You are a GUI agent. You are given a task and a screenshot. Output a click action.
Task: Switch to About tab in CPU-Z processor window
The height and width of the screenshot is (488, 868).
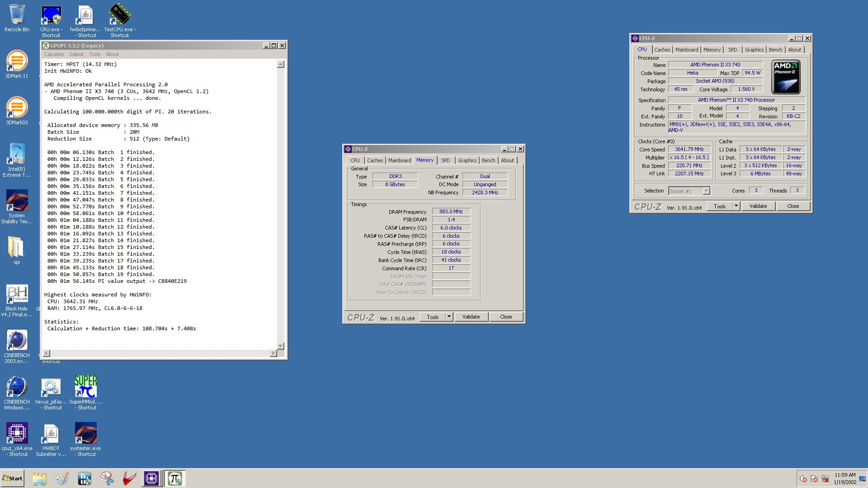tap(795, 50)
